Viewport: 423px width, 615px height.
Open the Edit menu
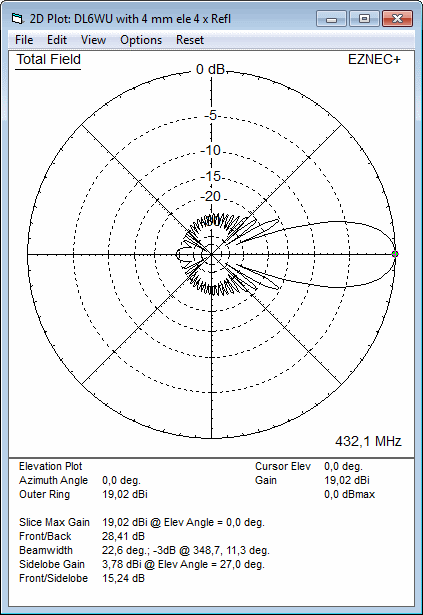[x=57, y=40]
